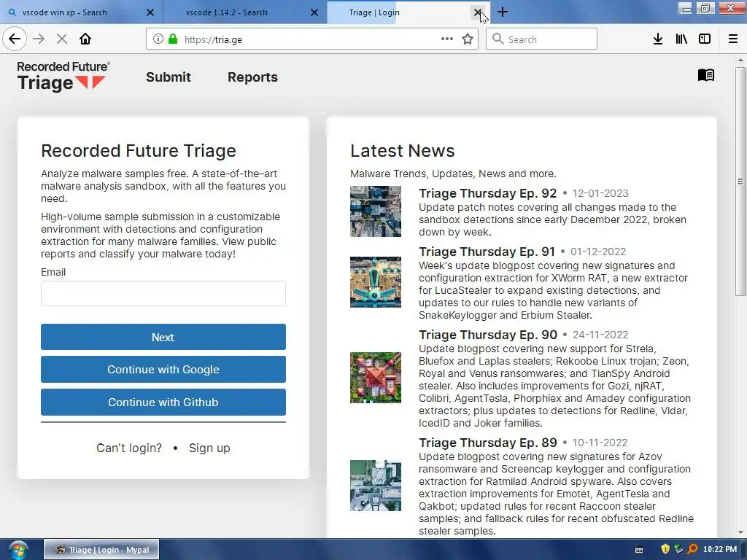Close the 'vscode 1.14.2 - Search' tab

point(314,12)
